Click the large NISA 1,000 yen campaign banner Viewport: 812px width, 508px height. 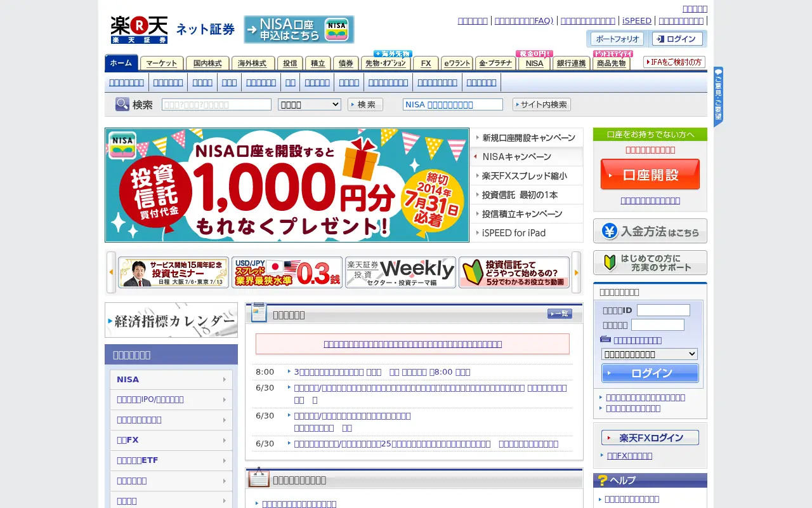pyautogui.click(x=287, y=185)
